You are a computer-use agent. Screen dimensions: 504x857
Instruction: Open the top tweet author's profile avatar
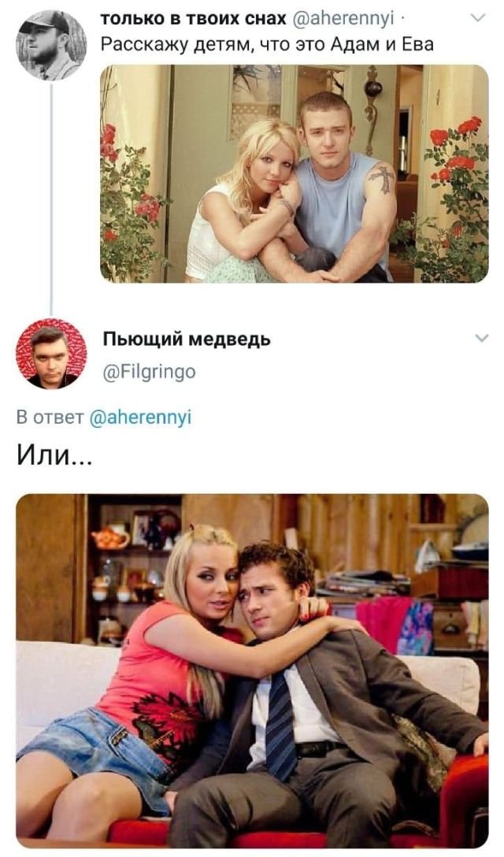coord(51,45)
